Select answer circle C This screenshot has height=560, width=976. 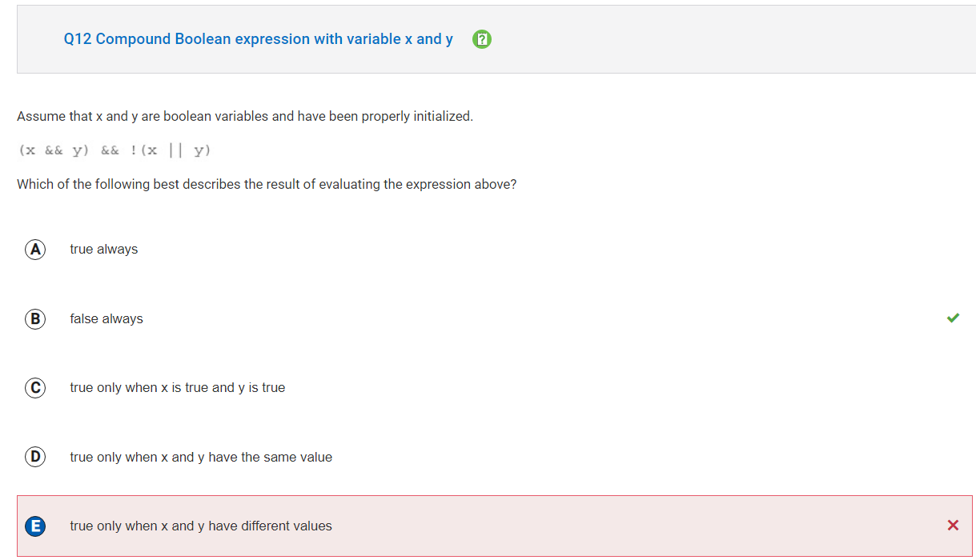tap(34, 388)
